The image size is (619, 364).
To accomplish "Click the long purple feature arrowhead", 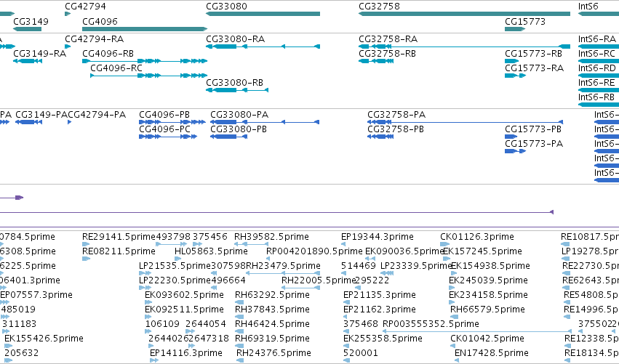I will [x=551, y=212].
